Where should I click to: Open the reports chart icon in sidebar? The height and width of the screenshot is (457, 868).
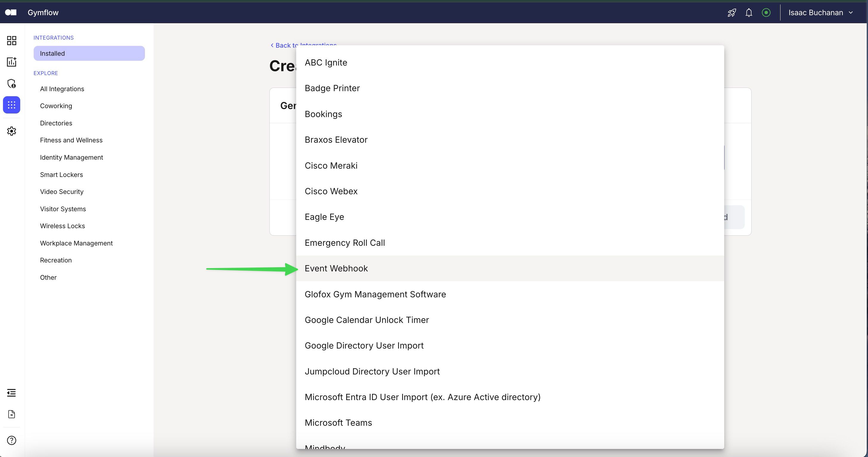(11, 62)
